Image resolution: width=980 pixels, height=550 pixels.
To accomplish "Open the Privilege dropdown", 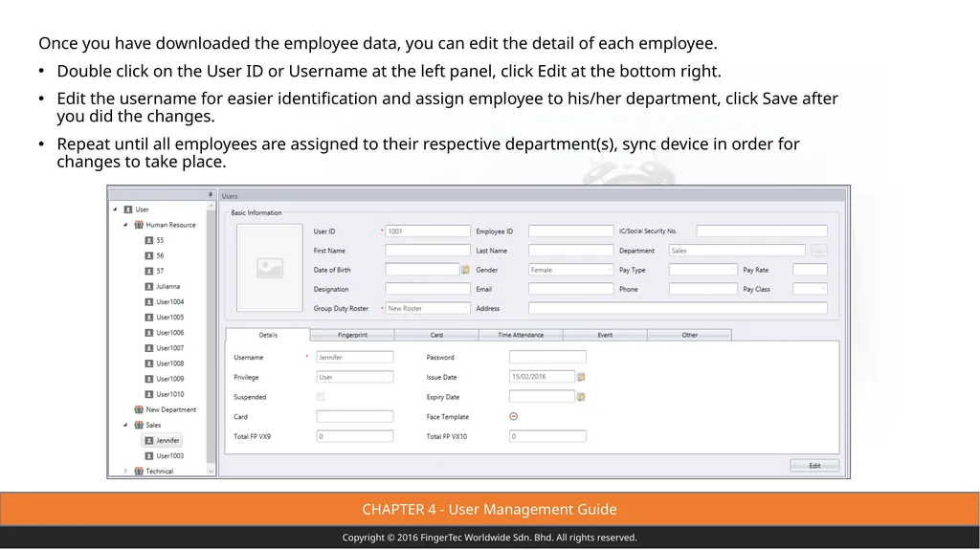I will 355,378.
